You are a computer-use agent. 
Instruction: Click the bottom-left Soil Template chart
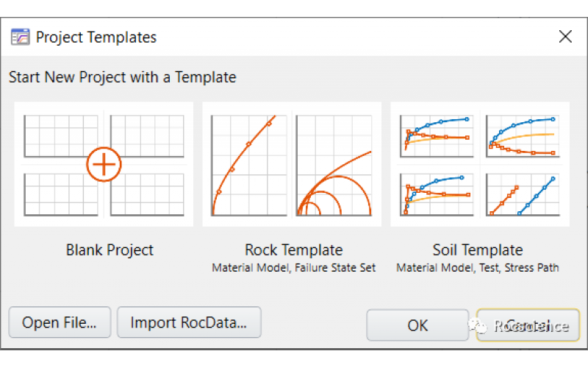[435, 193]
